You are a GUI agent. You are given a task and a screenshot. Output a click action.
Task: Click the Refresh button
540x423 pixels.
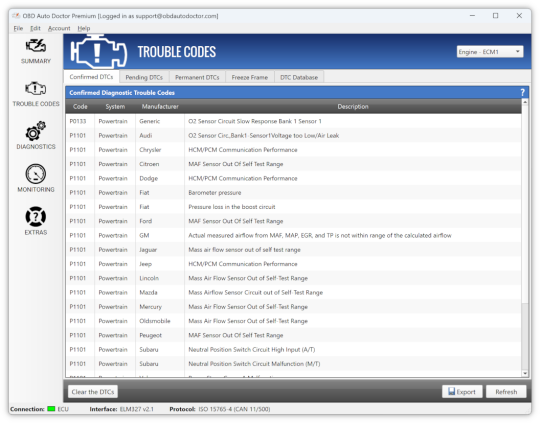point(506,392)
